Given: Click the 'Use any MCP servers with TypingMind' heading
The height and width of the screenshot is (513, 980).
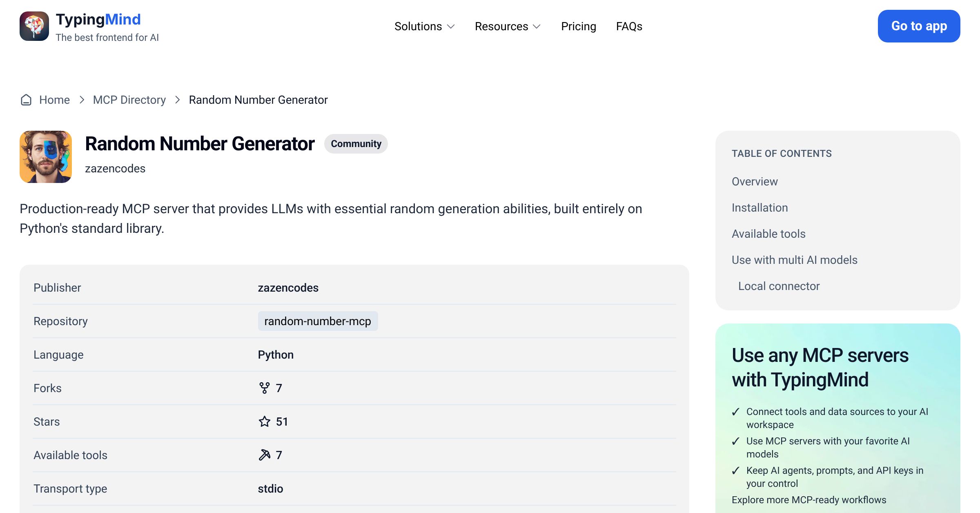Looking at the screenshot, I should (820, 367).
